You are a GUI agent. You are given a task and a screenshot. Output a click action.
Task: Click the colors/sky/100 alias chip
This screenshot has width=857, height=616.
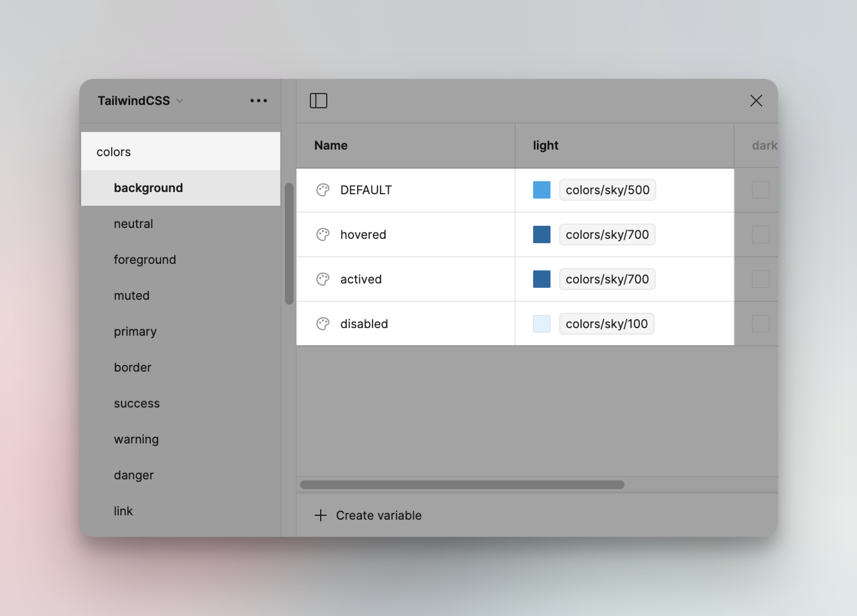607,324
